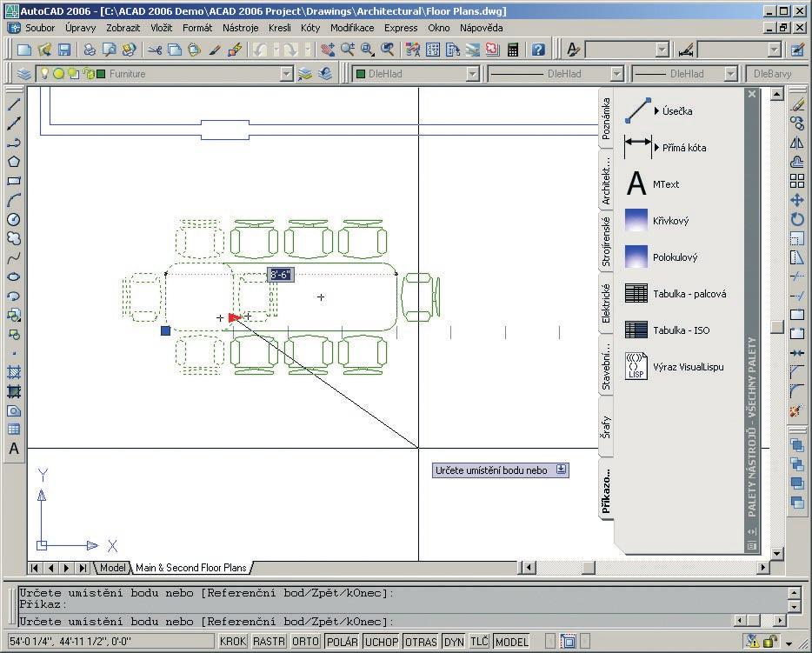The width and height of the screenshot is (812, 653).
Task: Select Tabulka - ISO palette tool
Action: (667, 330)
